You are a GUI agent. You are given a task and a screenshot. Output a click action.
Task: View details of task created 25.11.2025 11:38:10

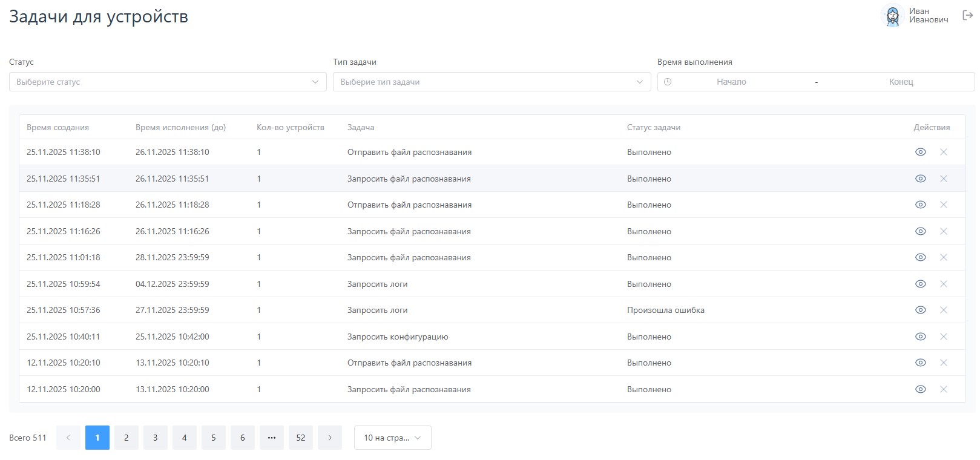coord(920,152)
